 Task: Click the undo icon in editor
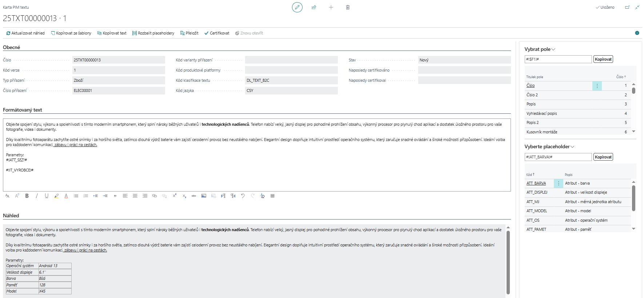pos(243,196)
